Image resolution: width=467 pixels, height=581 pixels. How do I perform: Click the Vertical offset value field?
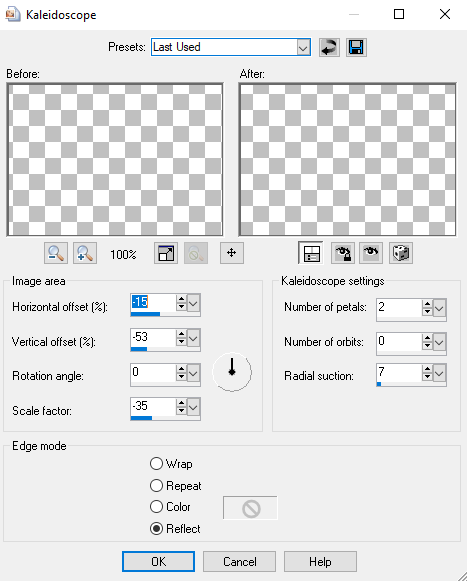point(153,337)
